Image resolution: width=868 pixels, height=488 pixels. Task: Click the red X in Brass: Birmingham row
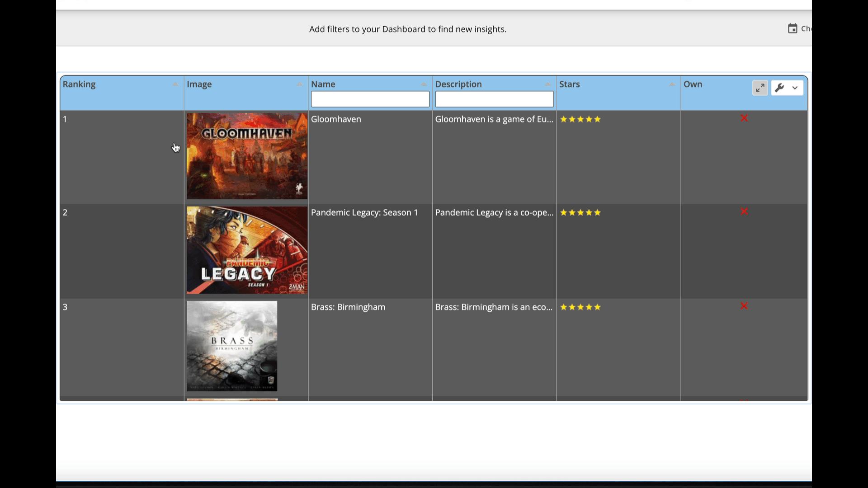click(x=744, y=306)
